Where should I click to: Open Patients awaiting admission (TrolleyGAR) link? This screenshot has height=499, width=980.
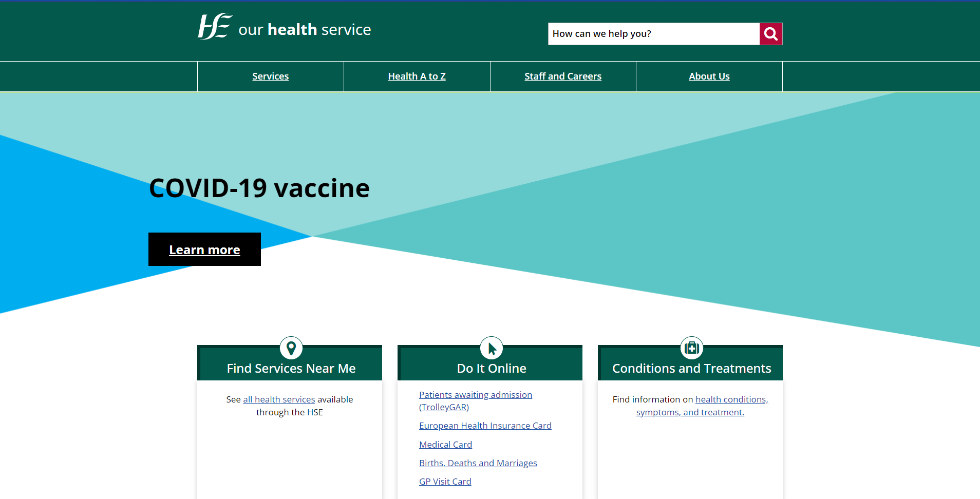coord(475,395)
